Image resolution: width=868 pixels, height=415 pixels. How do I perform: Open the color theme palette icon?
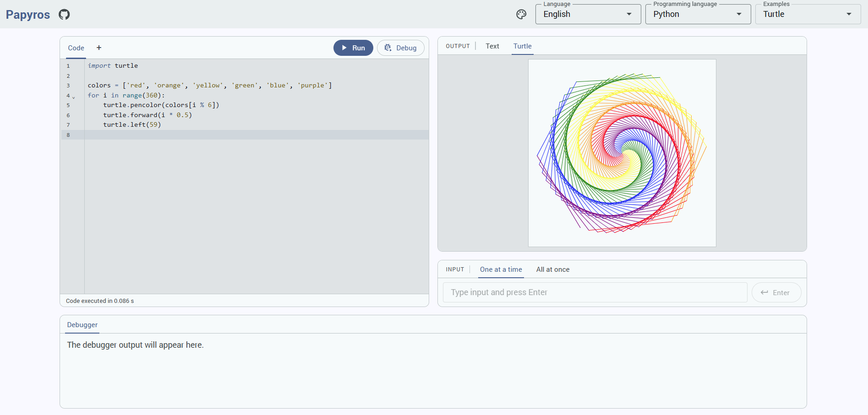point(521,15)
